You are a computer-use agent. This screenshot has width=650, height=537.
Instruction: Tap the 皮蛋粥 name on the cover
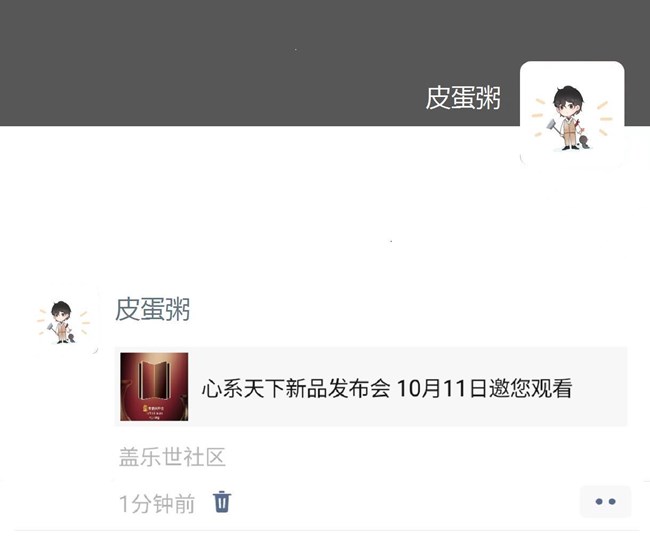[x=463, y=98]
